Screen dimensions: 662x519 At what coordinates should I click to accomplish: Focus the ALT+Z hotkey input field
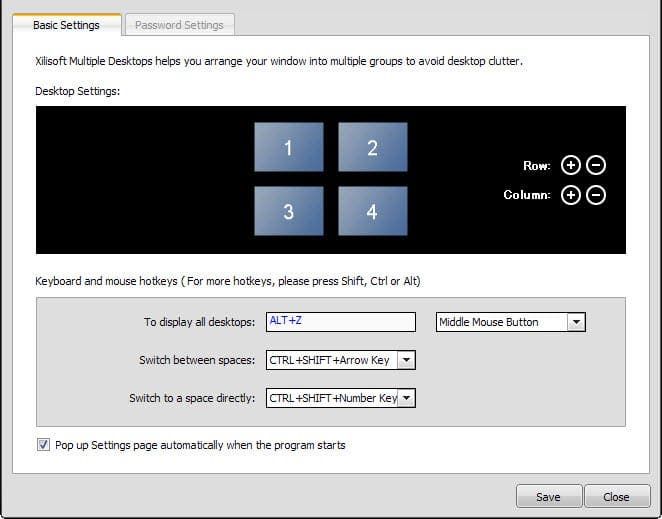tap(341, 322)
